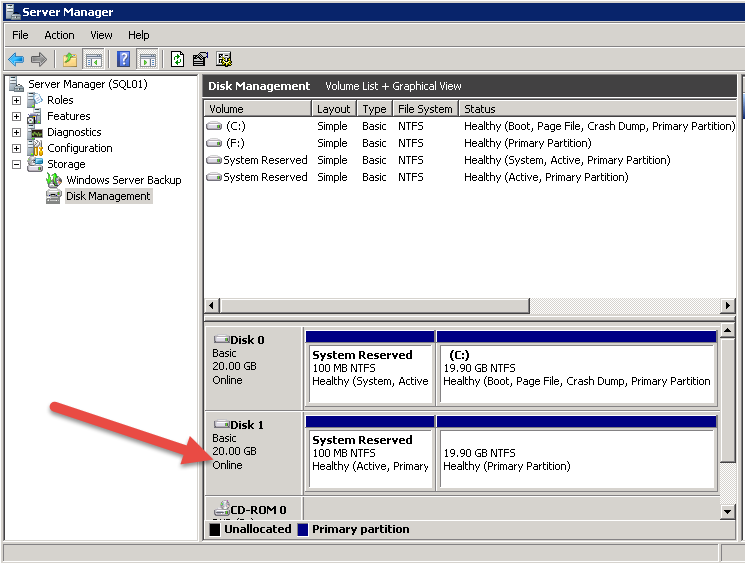This screenshot has width=745, height=563.
Task: Click graphical view scrollbar up arrow
Action: tap(727, 330)
